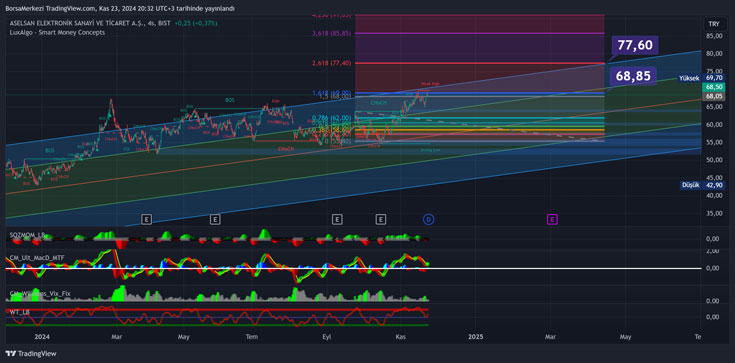The image size is (735, 363).
Task: Click the earliest gray E earnings marker
Action: click(147, 219)
